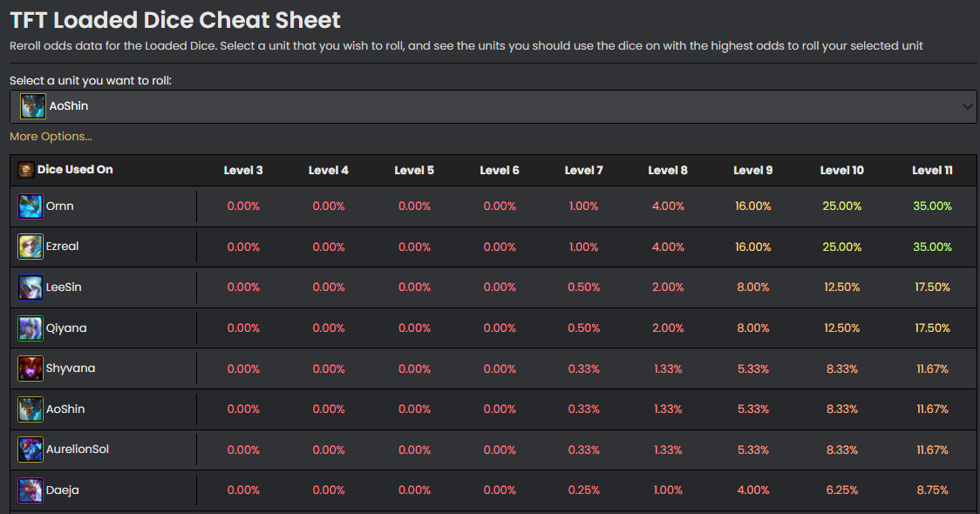Viewport: 980px width, 514px height.
Task: Click the Level 3 column header
Action: 243,170
